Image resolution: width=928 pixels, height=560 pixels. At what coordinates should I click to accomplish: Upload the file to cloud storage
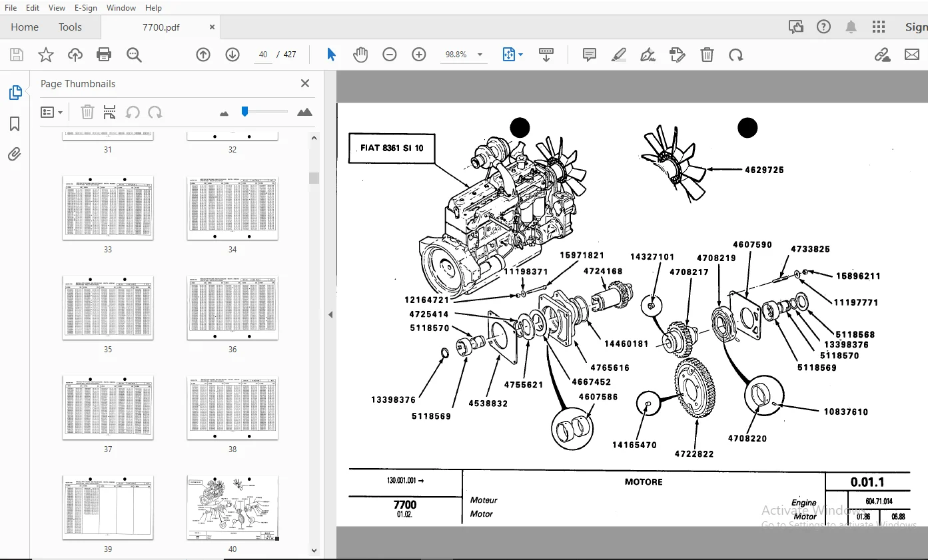(75, 55)
